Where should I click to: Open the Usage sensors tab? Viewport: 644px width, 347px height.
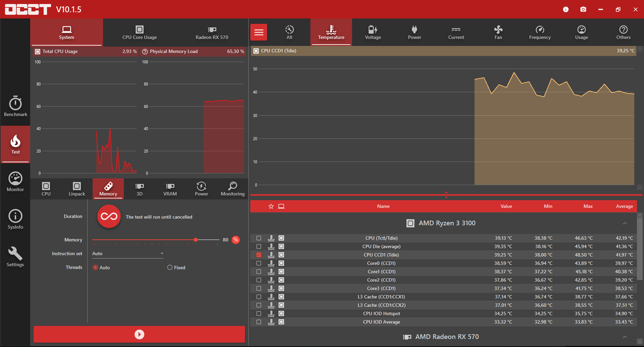pyautogui.click(x=582, y=32)
